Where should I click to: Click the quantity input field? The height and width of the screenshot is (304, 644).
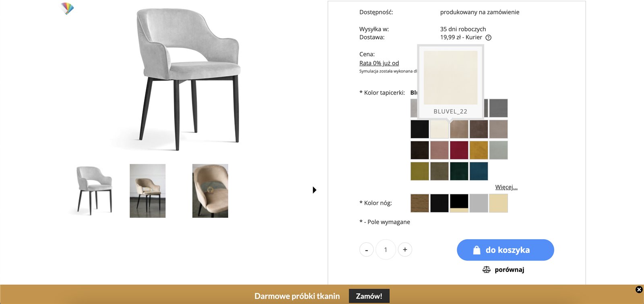tap(386, 250)
